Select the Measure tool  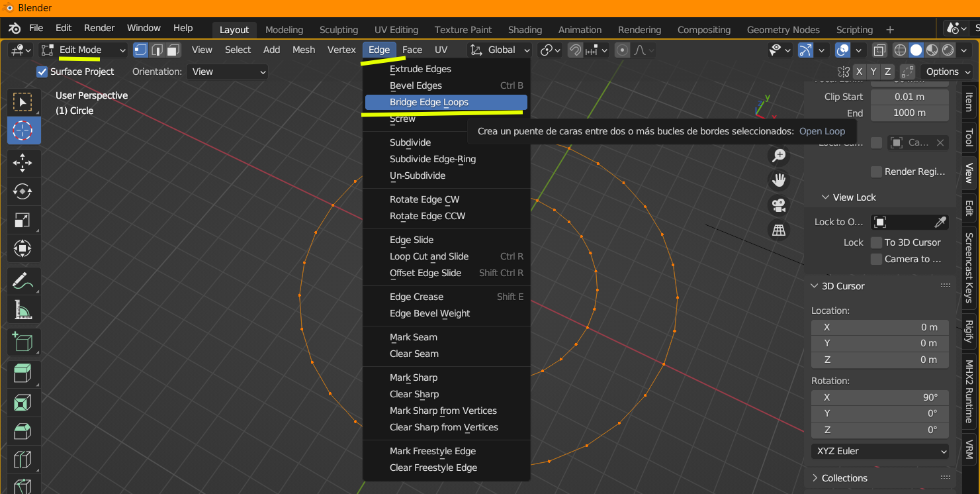(x=22, y=309)
